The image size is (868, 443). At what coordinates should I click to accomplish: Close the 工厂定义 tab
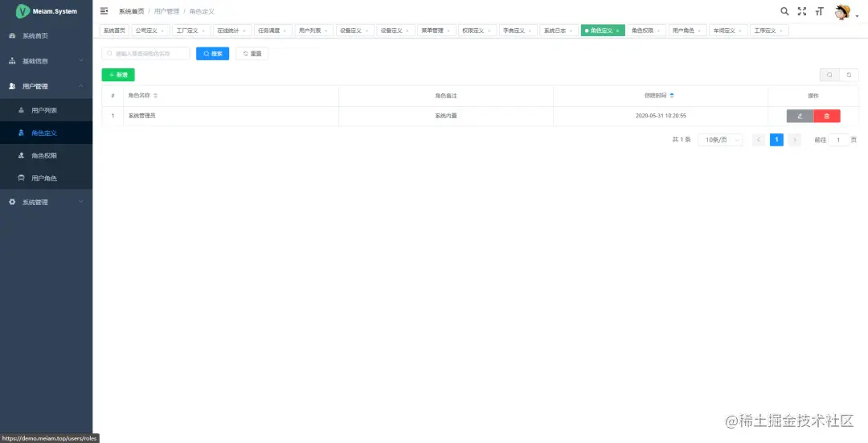203,31
